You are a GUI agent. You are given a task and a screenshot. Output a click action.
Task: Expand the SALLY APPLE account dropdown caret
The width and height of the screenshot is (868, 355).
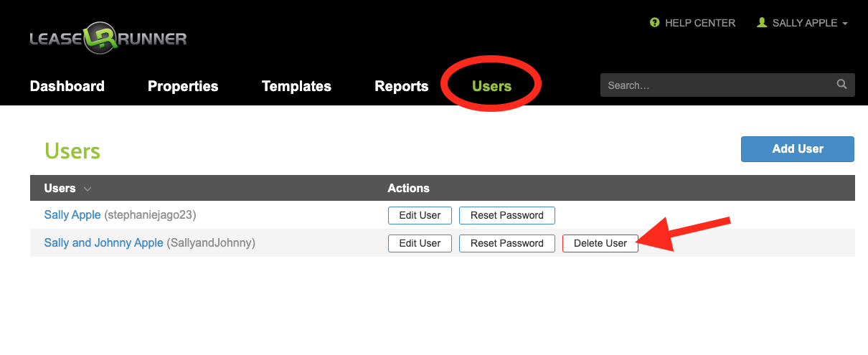point(845,24)
